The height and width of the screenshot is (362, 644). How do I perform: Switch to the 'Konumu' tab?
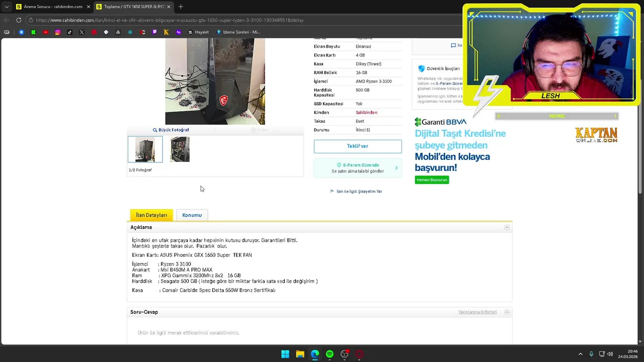(192, 215)
